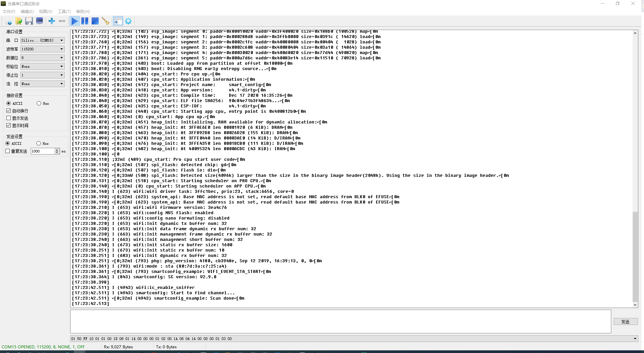Click the 'Project name: smart_config' log line
The width and height of the screenshot is (644, 353).
pyautogui.click(x=172, y=85)
